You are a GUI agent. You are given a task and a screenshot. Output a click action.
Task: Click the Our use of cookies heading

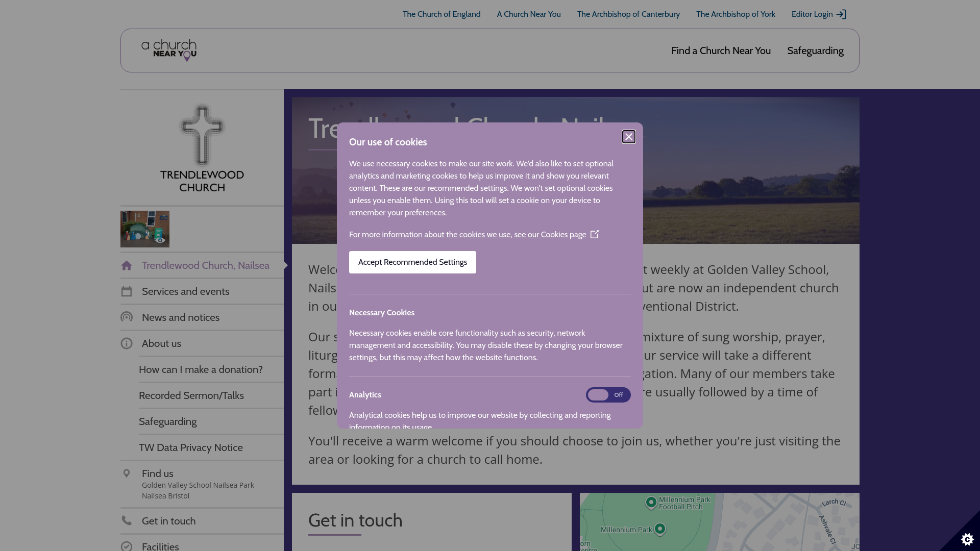click(x=388, y=142)
